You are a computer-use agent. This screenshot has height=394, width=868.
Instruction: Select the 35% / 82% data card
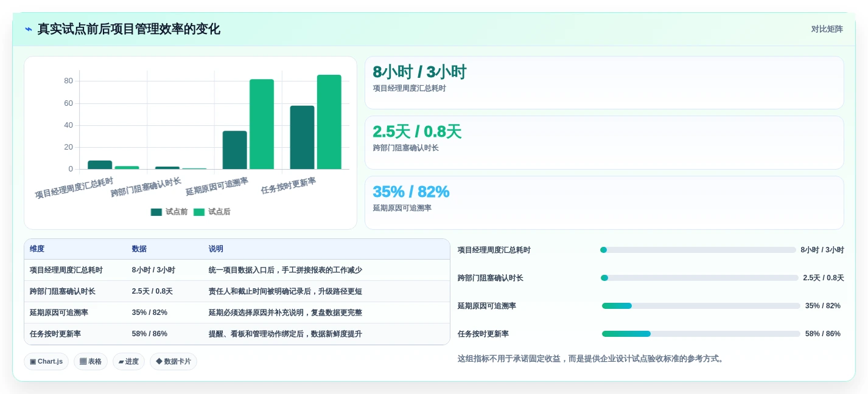[x=604, y=202]
